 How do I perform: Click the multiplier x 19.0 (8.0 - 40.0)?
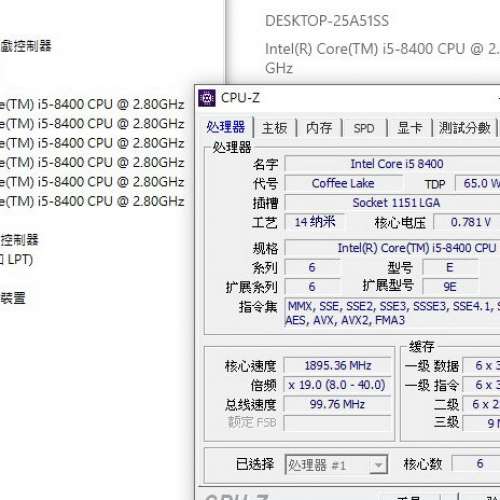[x=337, y=385]
